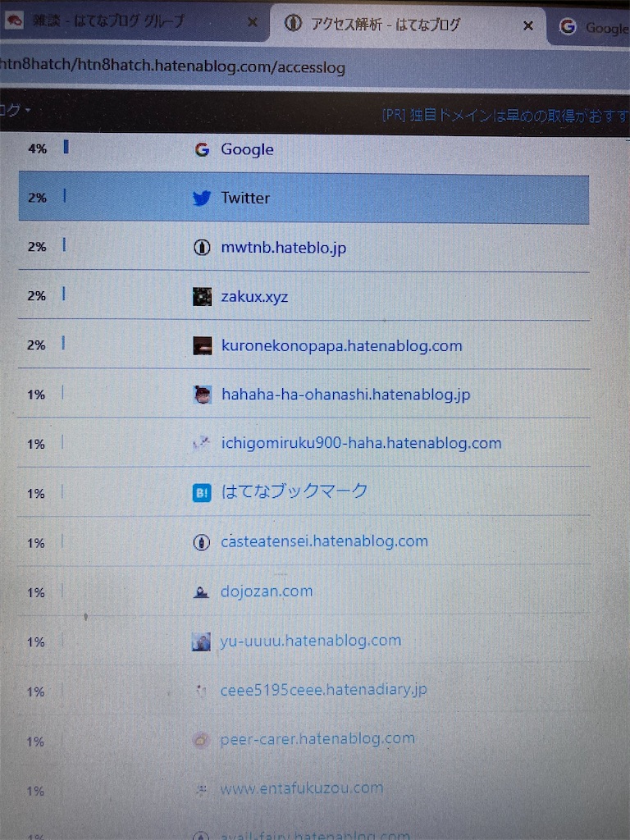Viewport: 630px width, 840px height.
Task: Click the address bar showing htn8hatch URL
Action: (x=315, y=67)
